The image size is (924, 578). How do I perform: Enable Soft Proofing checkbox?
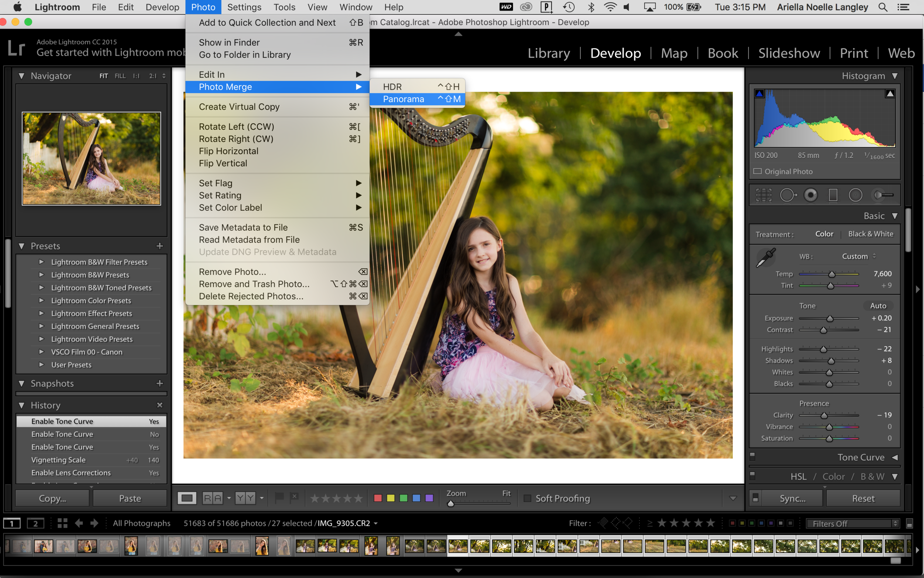point(527,498)
